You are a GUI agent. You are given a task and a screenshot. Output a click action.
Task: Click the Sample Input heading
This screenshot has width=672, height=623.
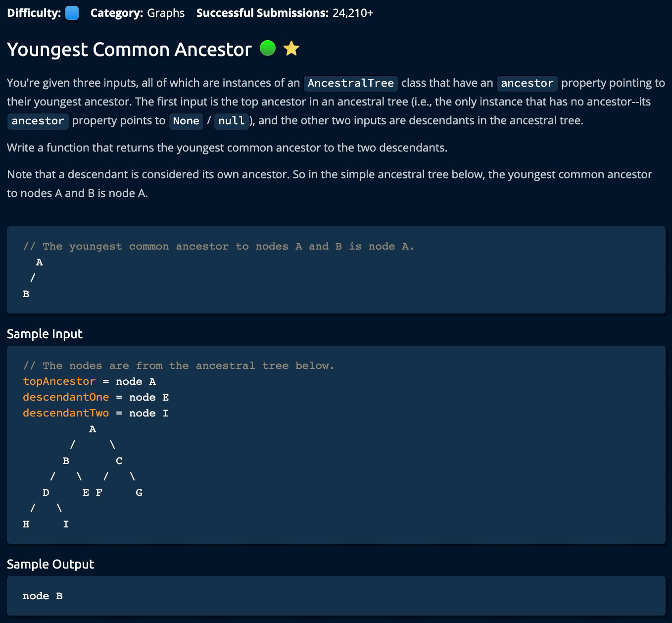[45, 334]
